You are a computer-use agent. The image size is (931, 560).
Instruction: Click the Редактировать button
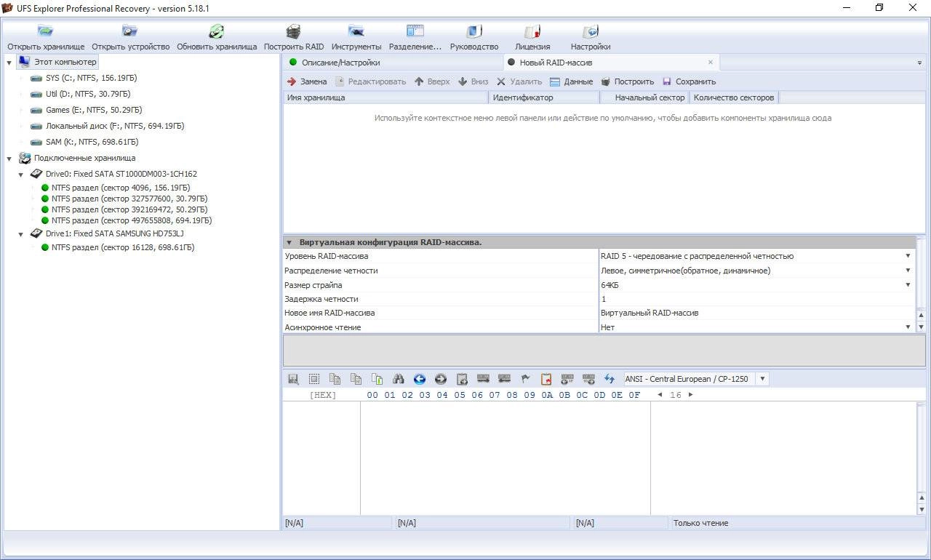pyautogui.click(x=370, y=81)
